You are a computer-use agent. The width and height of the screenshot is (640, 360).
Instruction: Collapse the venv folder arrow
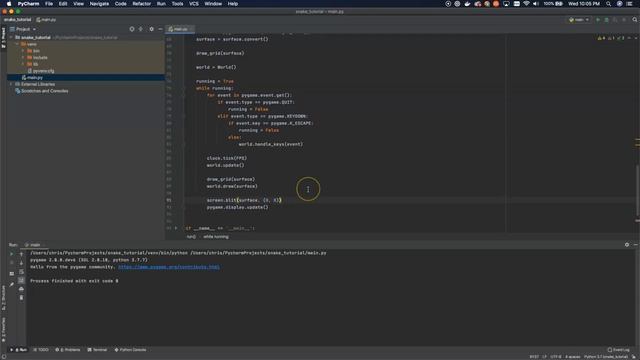click(17, 44)
